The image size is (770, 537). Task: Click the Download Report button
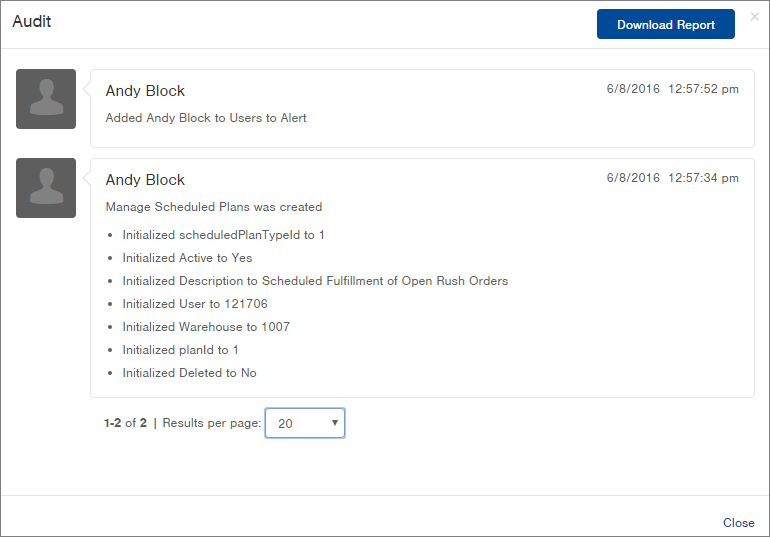[x=665, y=25]
